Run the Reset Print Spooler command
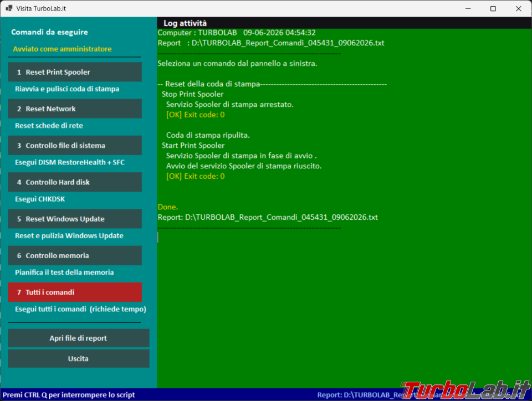Screen dimensions: 532x401 tap(75, 72)
